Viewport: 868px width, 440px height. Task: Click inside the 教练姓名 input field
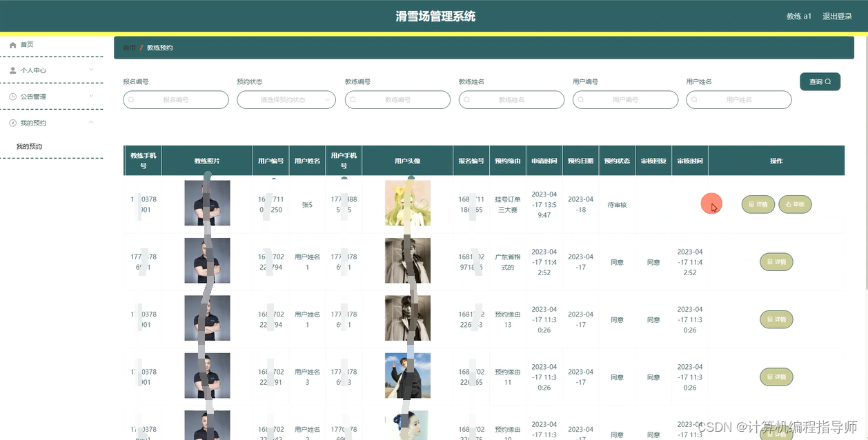(x=511, y=99)
